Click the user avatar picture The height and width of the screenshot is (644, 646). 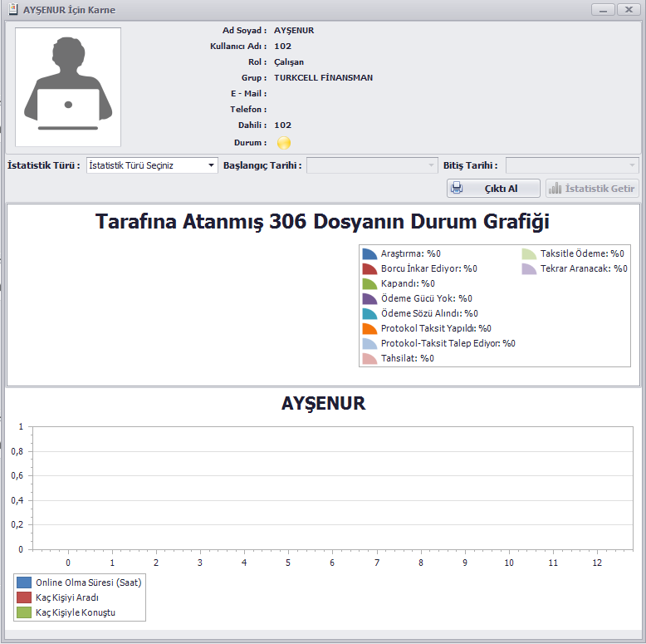68,87
